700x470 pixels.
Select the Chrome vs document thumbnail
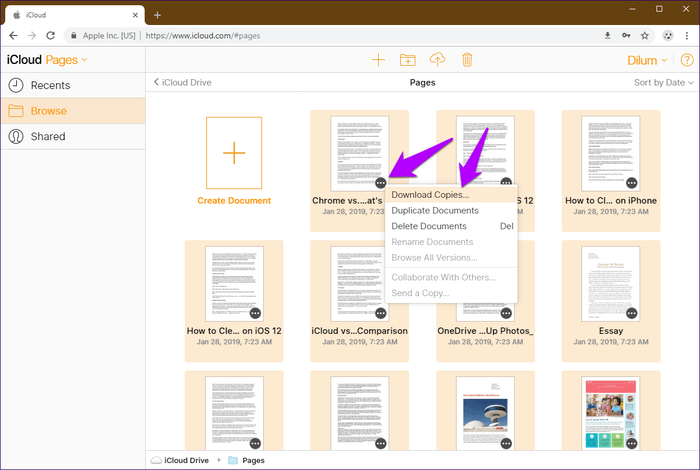tap(359, 153)
